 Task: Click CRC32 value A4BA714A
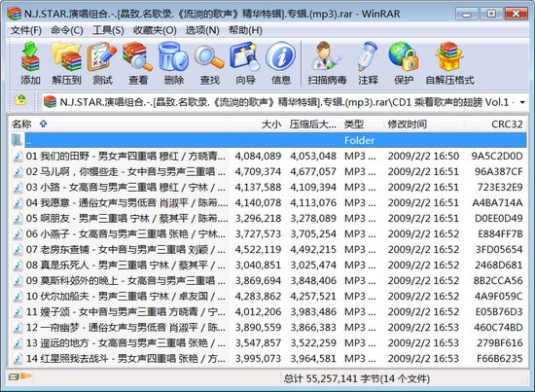pos(497,203)
